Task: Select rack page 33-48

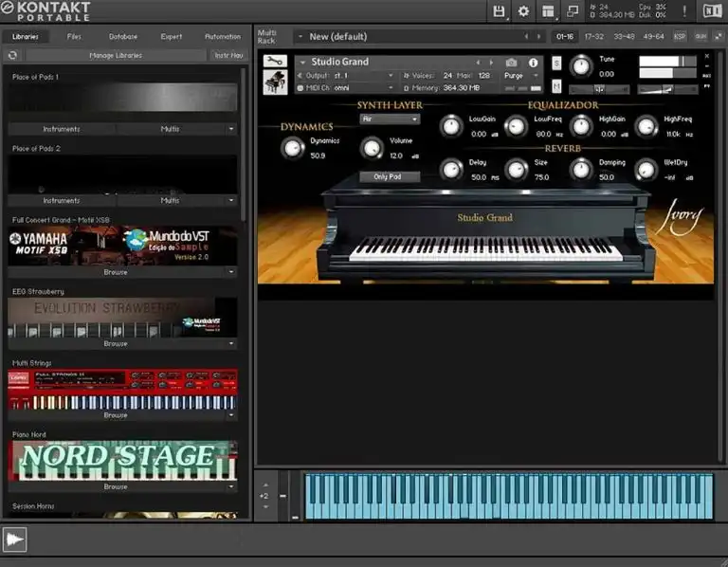Action: pyautogui.click(x=624, y=36)
